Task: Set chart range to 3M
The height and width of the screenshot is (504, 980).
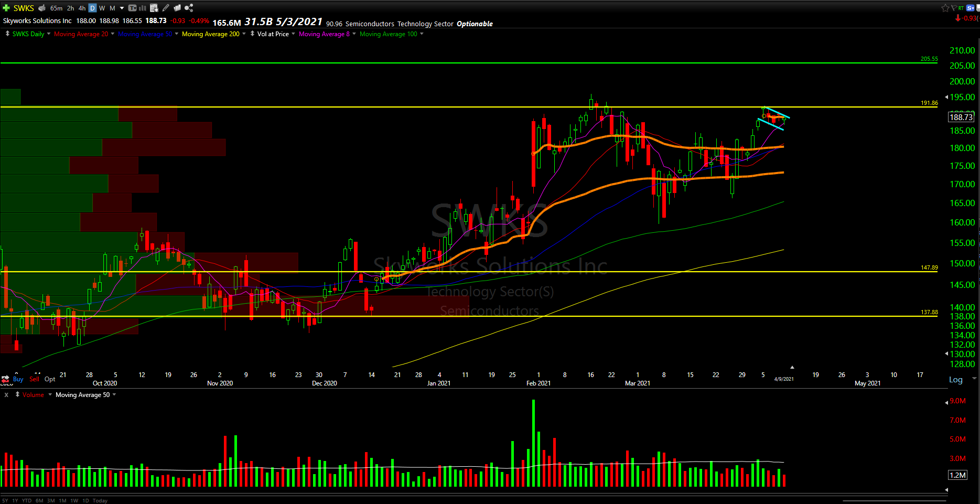Action: pyautogui.click(x=51, y=501)
